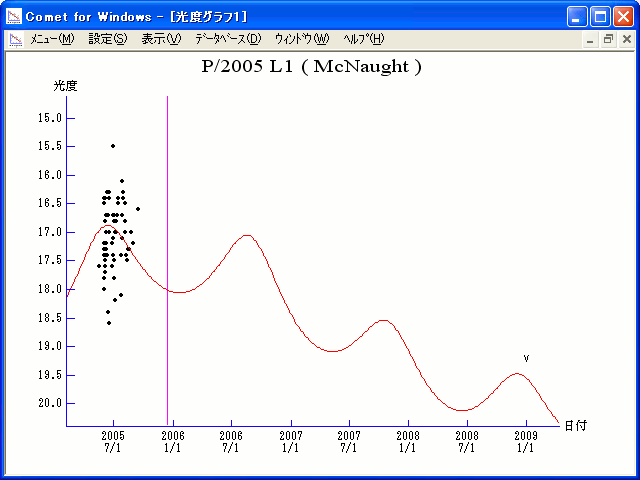Click the Comet for Windows title bar icon

point(13,16)
